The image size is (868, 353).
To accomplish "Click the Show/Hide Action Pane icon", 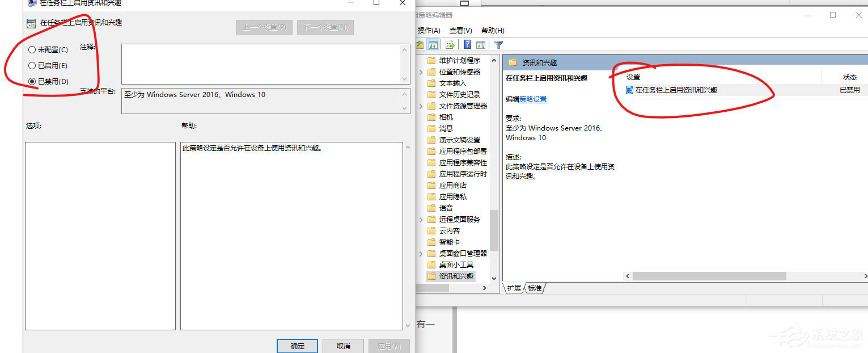I will tap(480, 44).
